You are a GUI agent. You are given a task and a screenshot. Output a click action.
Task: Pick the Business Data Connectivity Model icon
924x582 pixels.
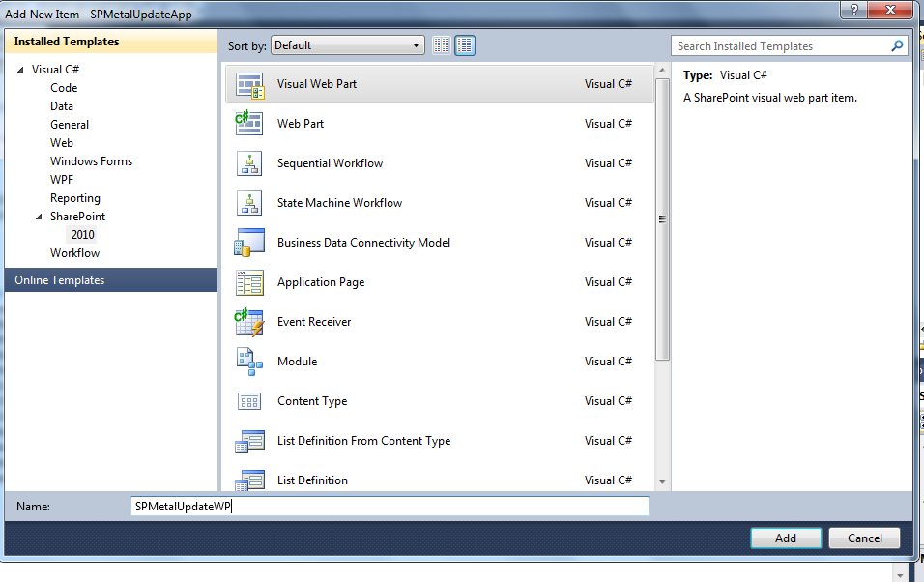[x=249, y=243]
